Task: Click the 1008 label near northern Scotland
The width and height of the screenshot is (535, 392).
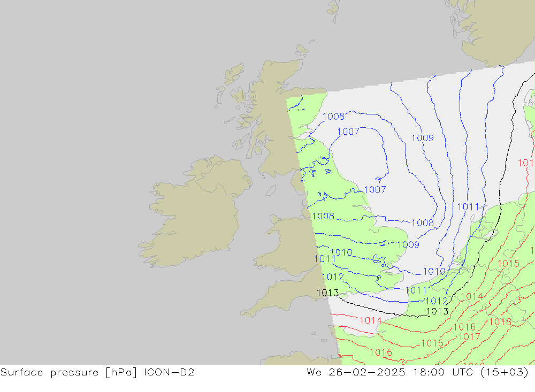Action: 333,117
